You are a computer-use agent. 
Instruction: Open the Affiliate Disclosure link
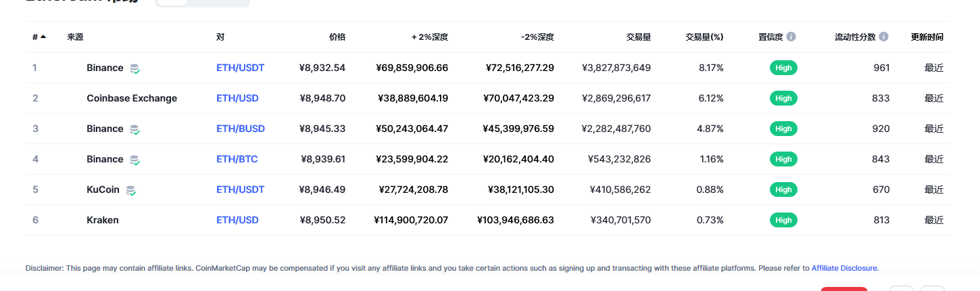pyautogui.click(x=844, y=268)
